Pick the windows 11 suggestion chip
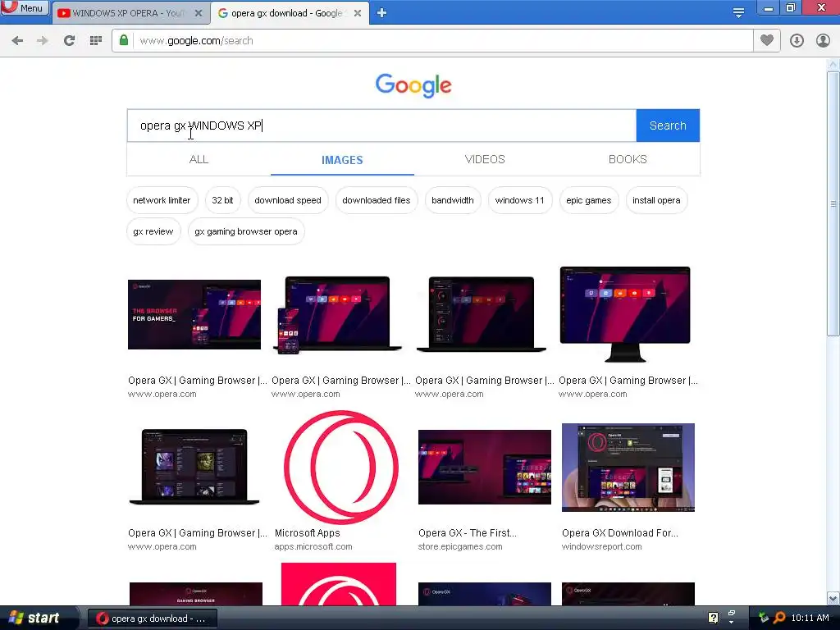 coord(519,200)
